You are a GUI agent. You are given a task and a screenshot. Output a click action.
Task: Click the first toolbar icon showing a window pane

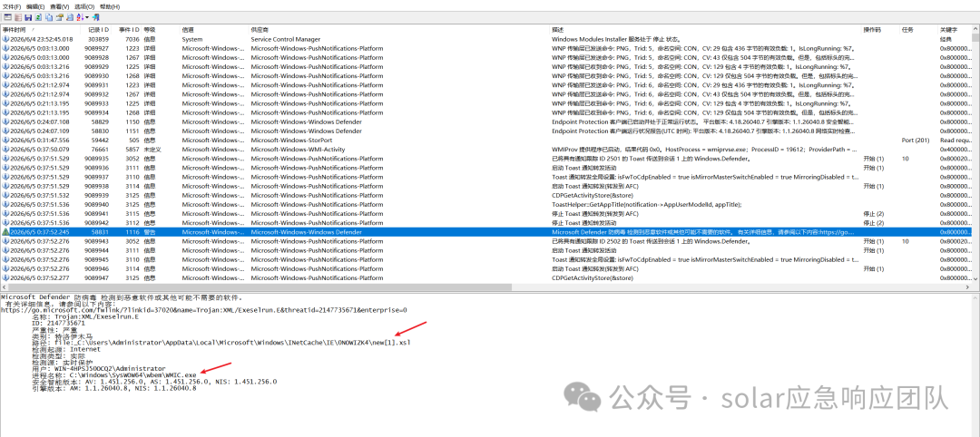point(7,17)
